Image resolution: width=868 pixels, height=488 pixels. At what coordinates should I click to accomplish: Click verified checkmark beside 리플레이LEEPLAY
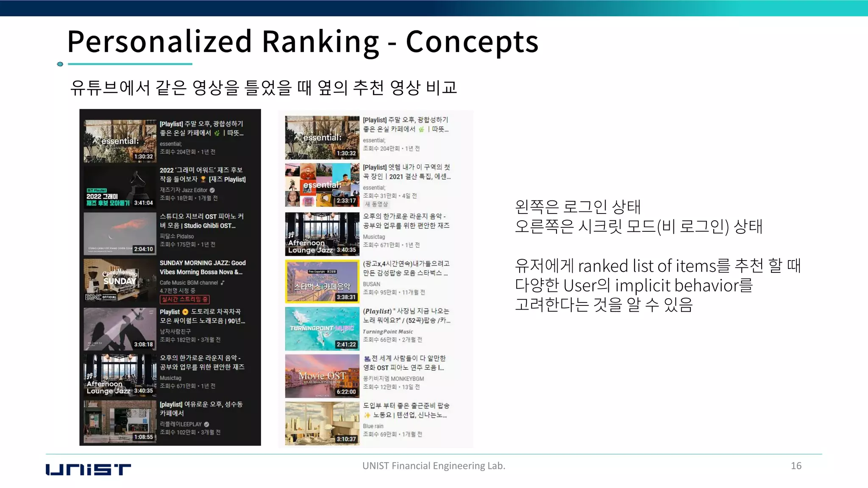(206, 424)
